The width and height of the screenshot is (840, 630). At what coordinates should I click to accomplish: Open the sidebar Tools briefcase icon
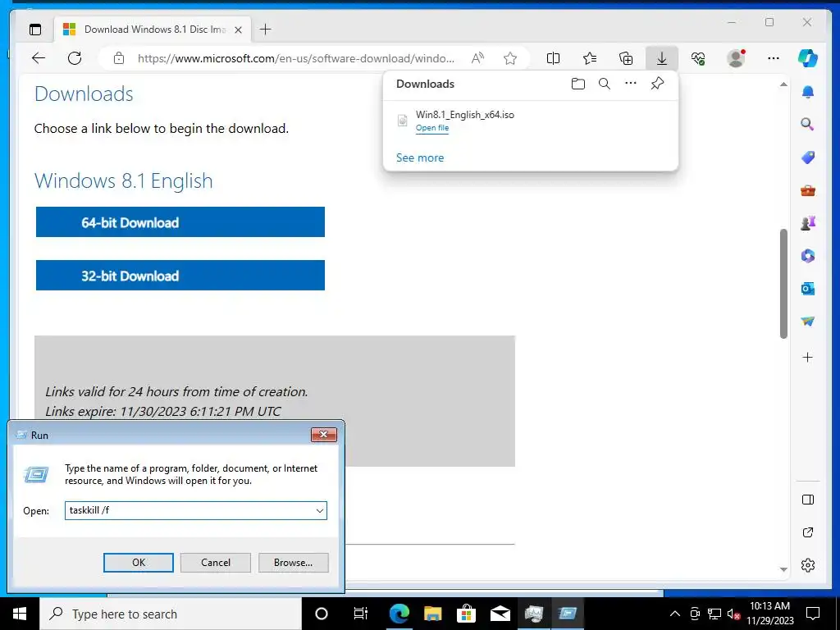tap(808, 190)
